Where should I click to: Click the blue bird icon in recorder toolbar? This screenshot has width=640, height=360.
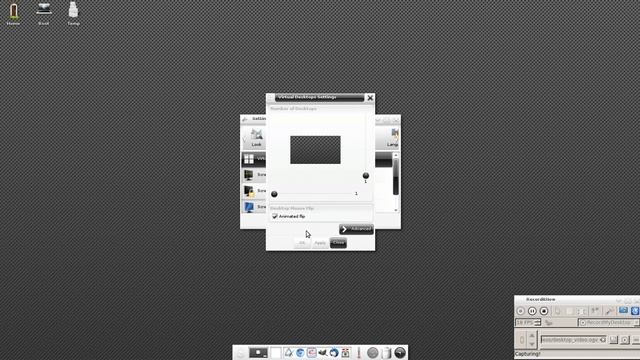coord(636,311)
